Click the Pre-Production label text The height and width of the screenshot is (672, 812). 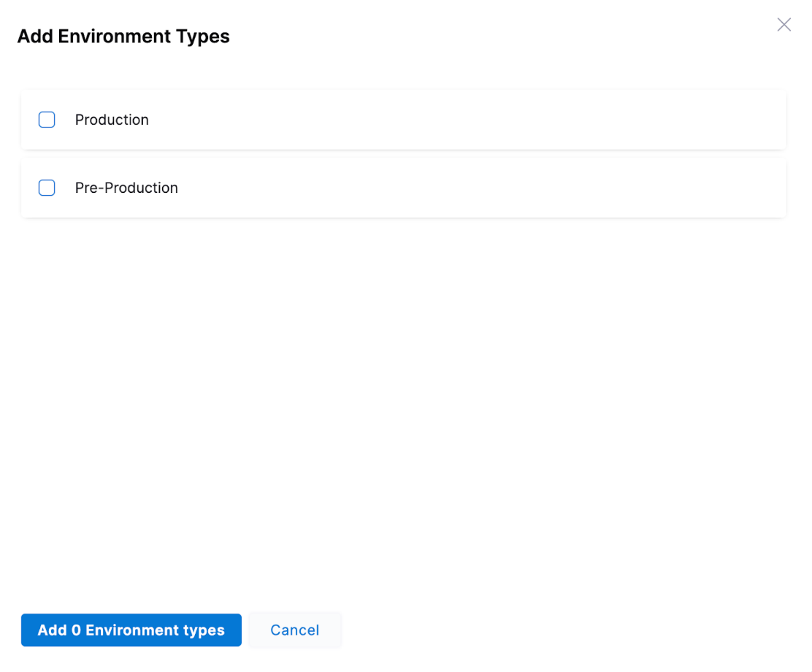pos(126,188)
